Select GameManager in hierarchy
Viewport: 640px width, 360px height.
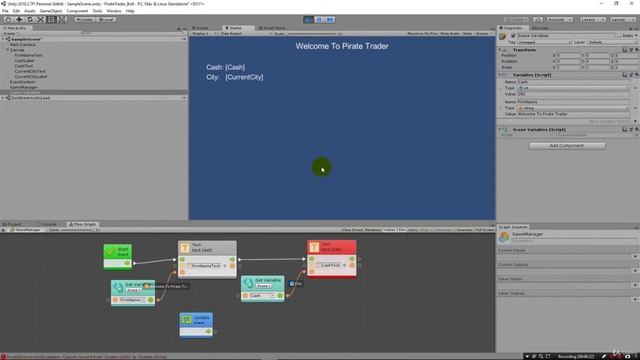(x=24, y=87)
